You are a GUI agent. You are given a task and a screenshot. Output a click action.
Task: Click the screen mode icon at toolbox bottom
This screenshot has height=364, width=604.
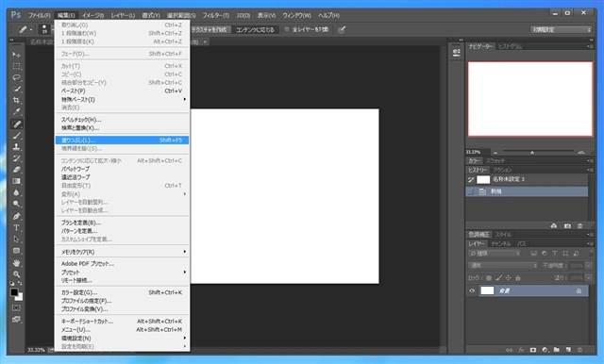pos(16,320)
